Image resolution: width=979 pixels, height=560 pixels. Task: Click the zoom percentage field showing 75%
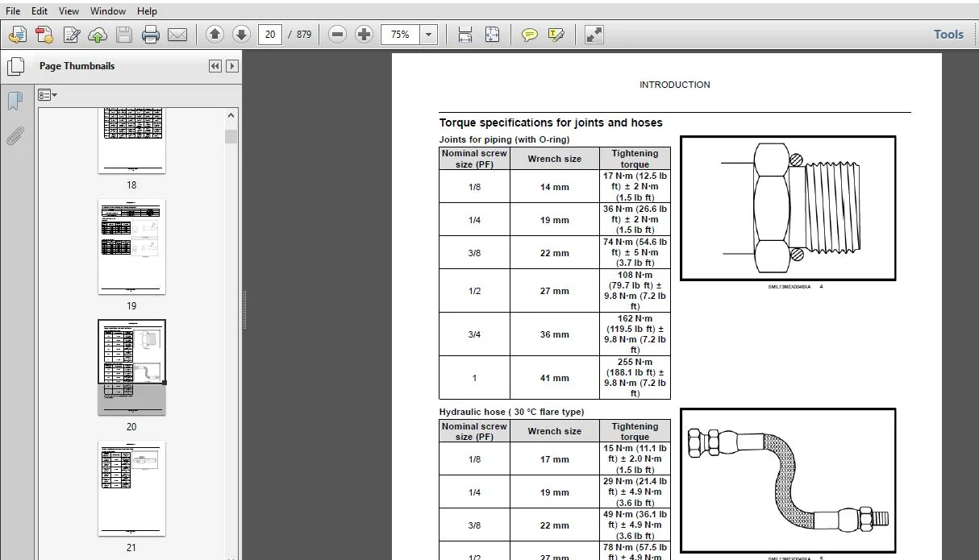[401, 35]
